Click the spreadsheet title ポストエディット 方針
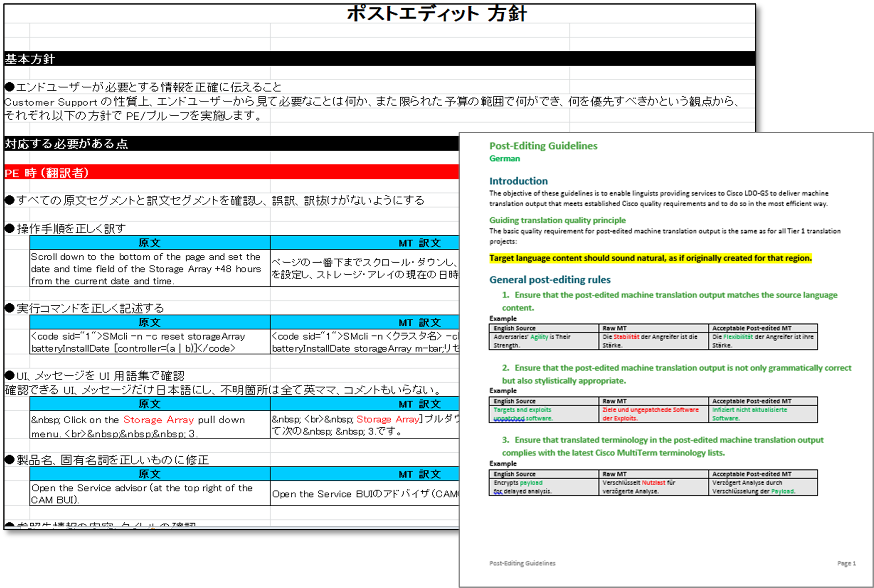Screen dimensions: 874x588 (436, 14)
